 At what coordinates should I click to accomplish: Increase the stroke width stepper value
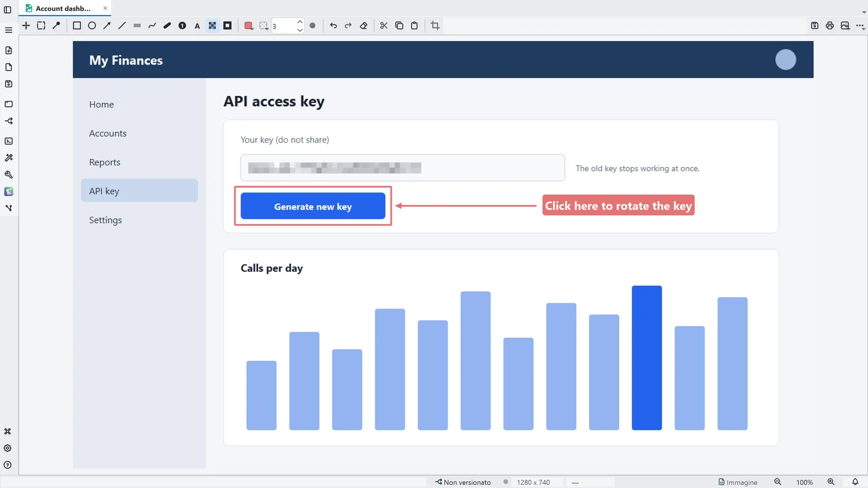tap(300, 22)
